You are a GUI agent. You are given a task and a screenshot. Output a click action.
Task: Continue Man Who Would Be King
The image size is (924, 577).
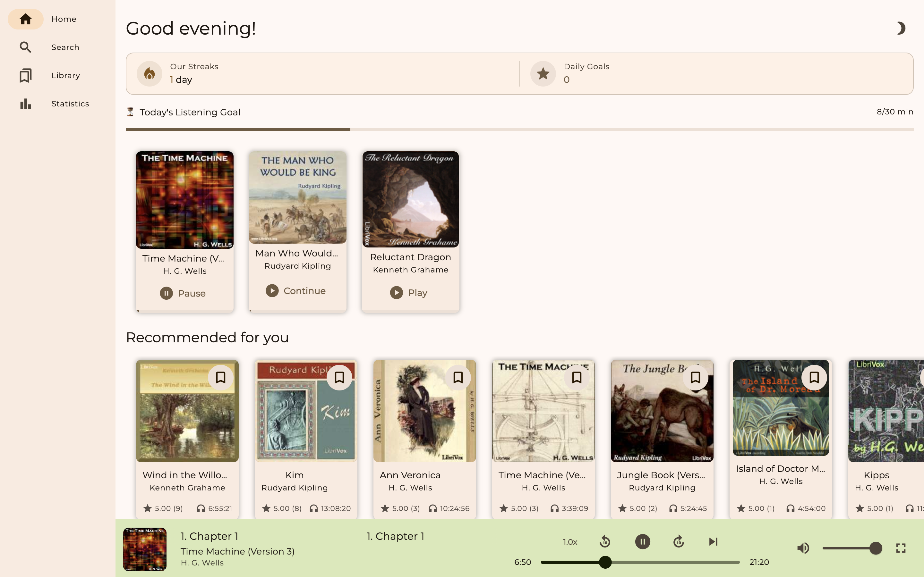(x=296, y=291)
